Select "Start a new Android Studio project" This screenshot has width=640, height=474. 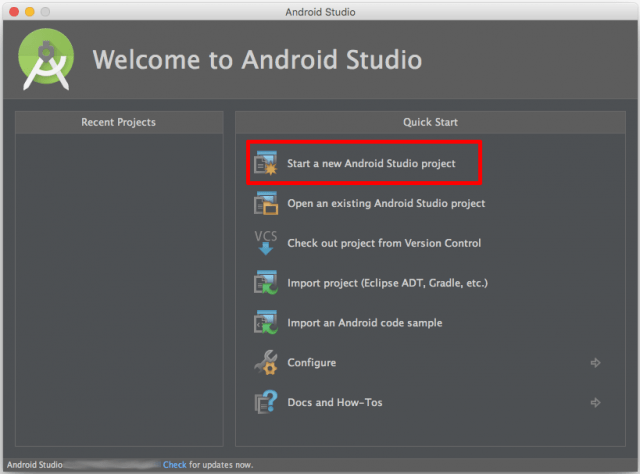coord(371,163)
